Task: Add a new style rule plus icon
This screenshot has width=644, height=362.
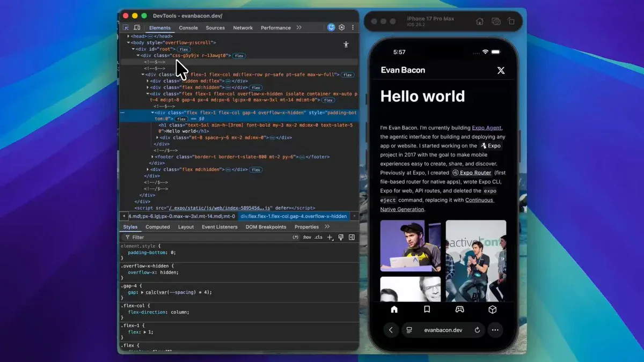Action: point(330,237)
